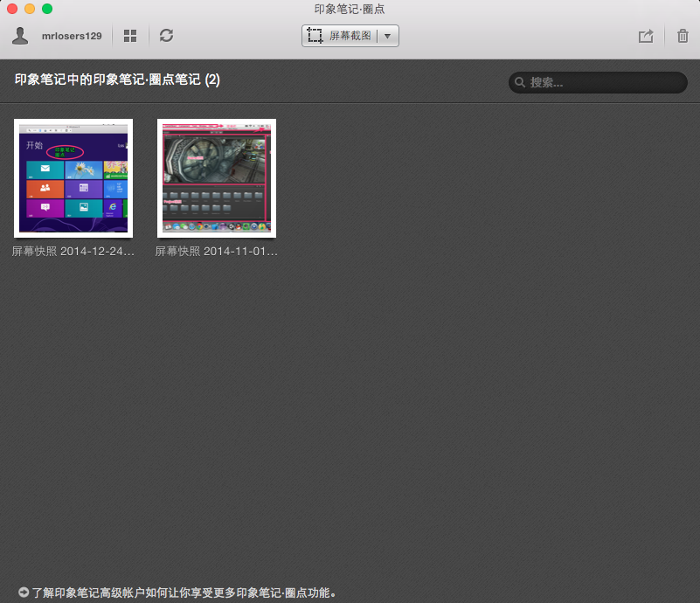Click the search magnifier icon
The image size is (700, 603).
click(520, 82)
